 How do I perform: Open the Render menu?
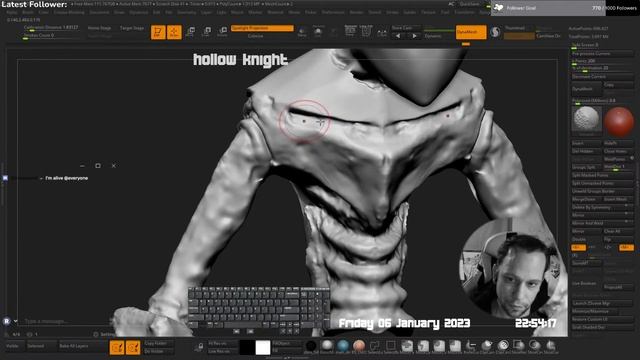(356, 13)
